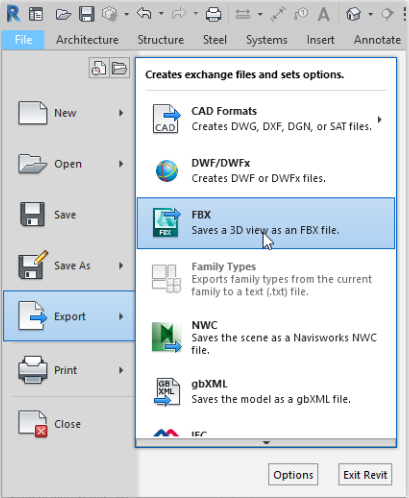This screenshot has width=409, height=498.
Task: Open the 3D View dropdown arrow
Action: [x=370, y=14]
